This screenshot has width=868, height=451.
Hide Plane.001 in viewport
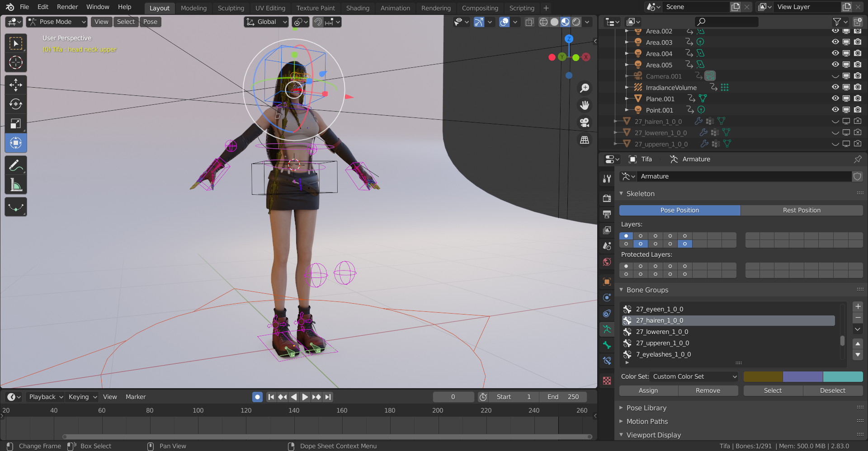(835, 99)
